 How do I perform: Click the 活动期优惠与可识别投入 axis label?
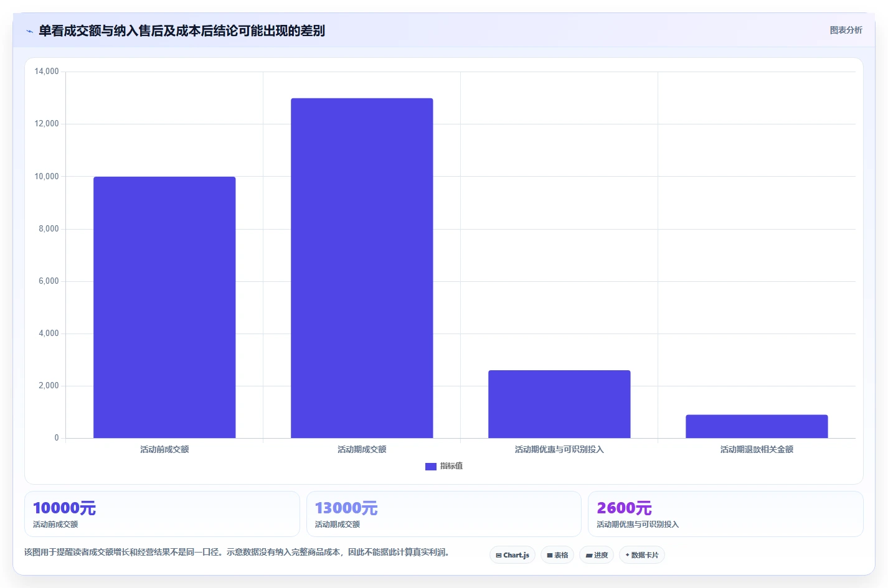(559, 449)
